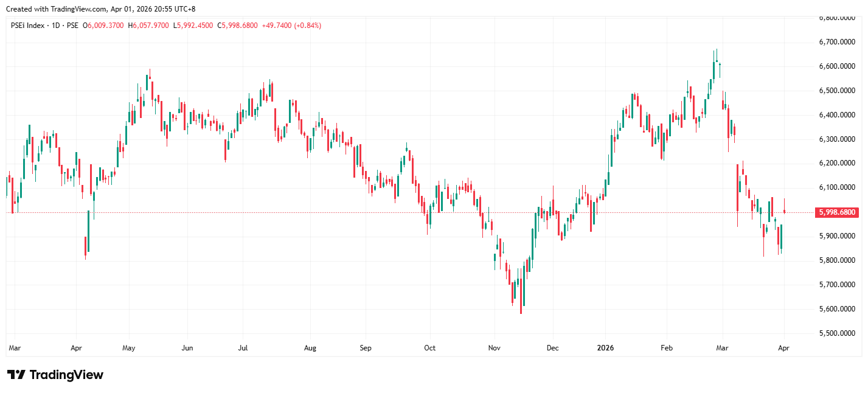Viewport: 868px width, 393px height.
Task: Click the 2026 year marker on time axis
Action: pyautogui.click(x=605, y=349)
